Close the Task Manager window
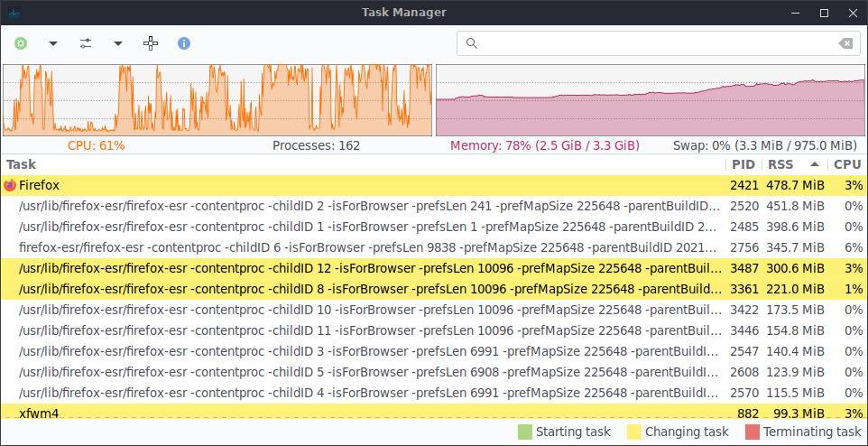Viewport: 868px width, 446px height. 853,13
